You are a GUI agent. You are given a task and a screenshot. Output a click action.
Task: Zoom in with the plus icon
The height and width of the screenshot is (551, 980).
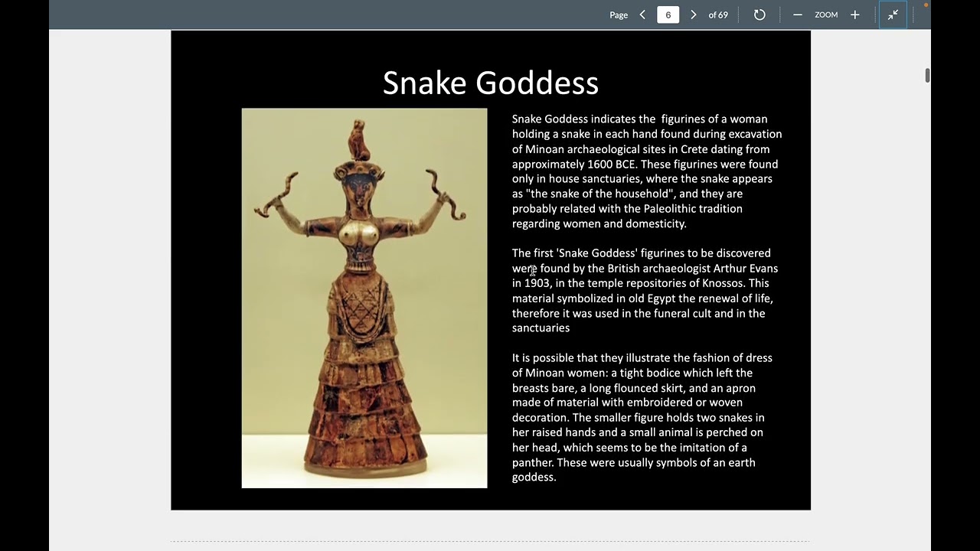(855, 15)
